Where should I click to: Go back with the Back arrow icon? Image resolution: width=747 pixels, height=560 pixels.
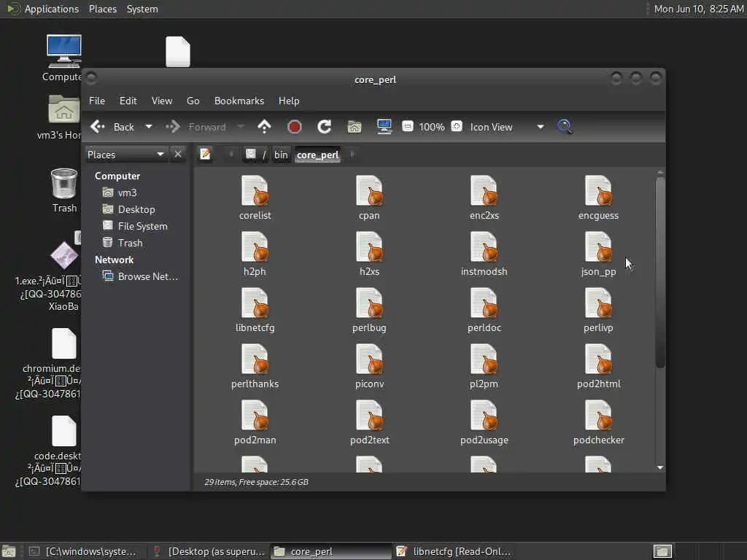pyautogui.click(x=98, y=127)
